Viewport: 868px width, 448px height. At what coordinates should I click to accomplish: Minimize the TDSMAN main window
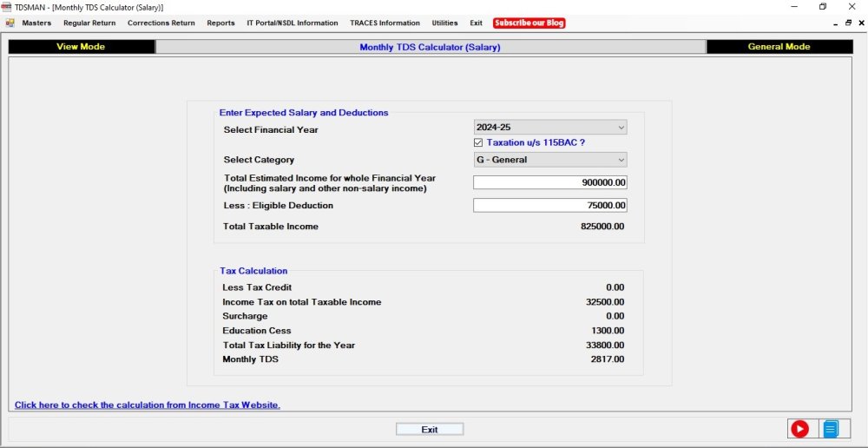(794, 7)
